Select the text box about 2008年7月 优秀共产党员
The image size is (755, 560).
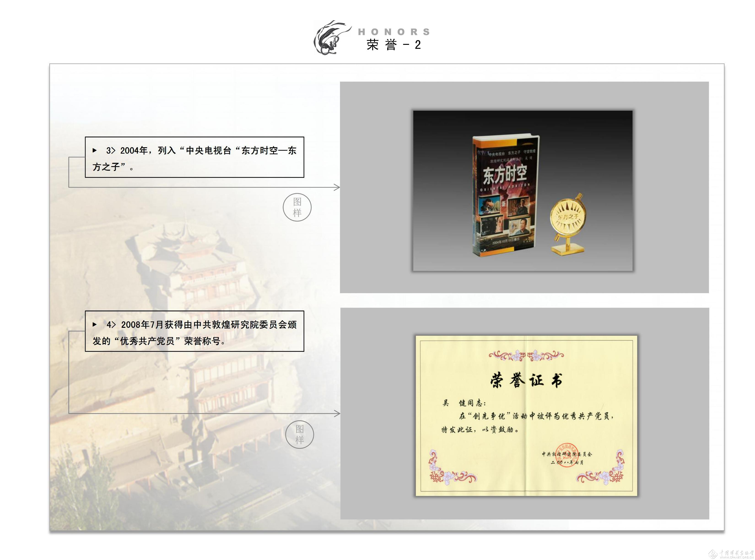click(x=194, y=331)
